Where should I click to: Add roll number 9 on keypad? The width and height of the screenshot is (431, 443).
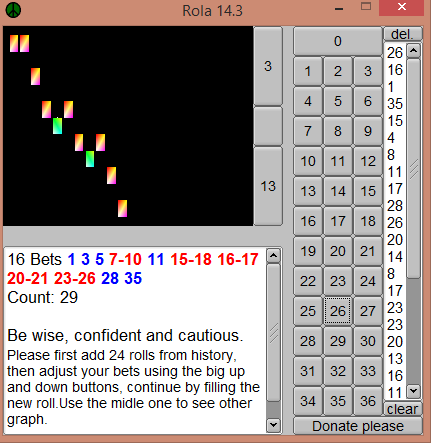(x=368, y=131)
